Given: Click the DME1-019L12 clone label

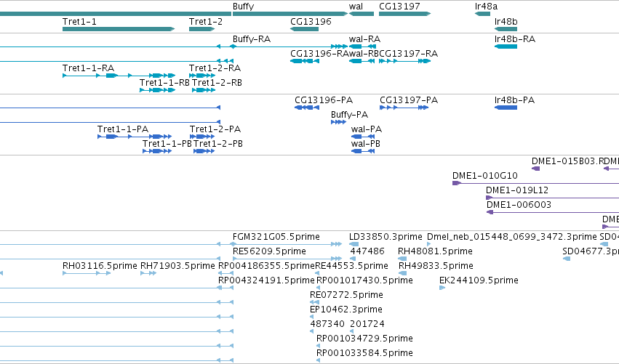Looking at the screenshot, I should pos(517,190).
